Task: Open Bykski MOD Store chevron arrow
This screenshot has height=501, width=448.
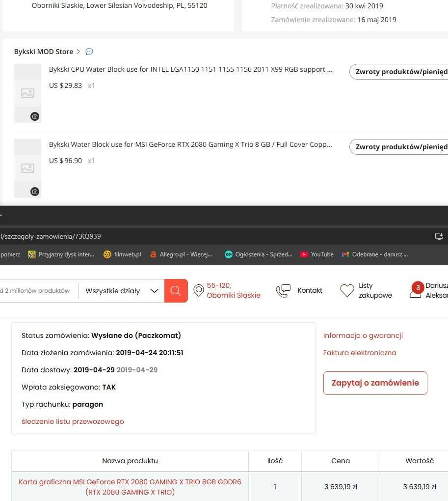Action: 78,52
